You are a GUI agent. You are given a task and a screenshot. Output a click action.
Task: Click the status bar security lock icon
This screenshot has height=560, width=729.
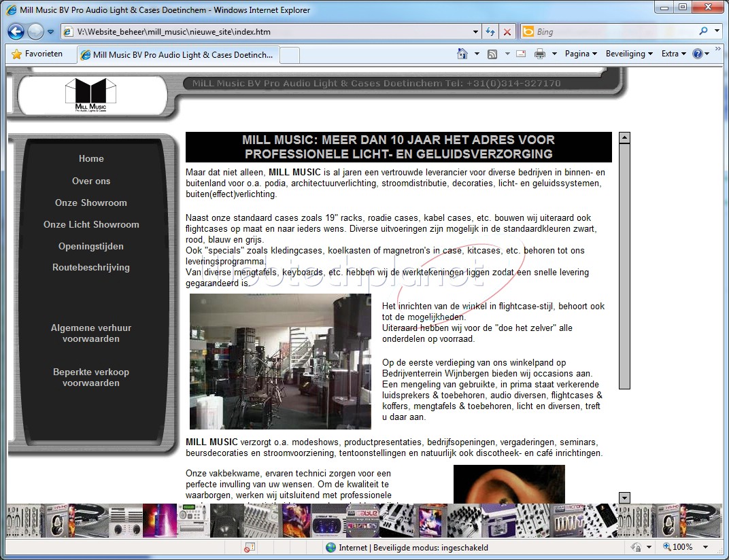pos(636,548)
